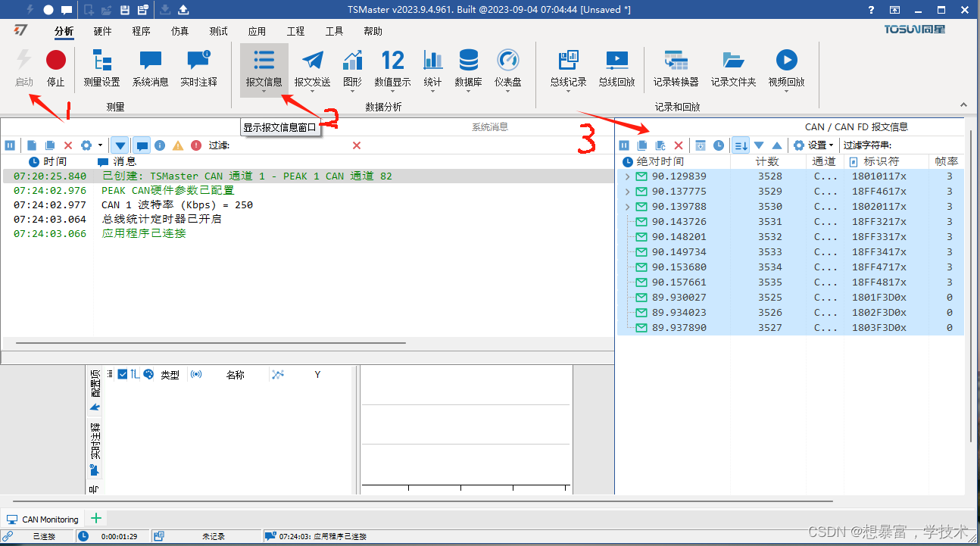The image size is (980, 546).
Task: Toggle info-level filter icon
Action: click(160, 145)
